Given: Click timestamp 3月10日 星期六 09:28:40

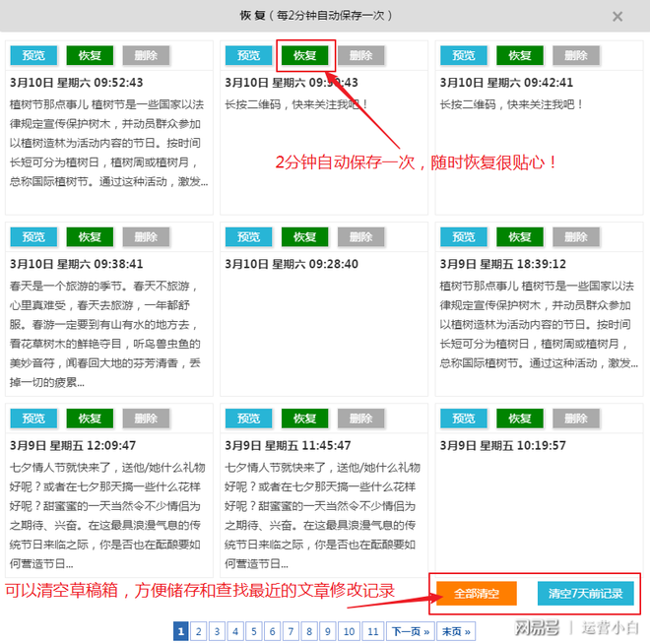Looking at the screenshot, I should tap(292, 264).
